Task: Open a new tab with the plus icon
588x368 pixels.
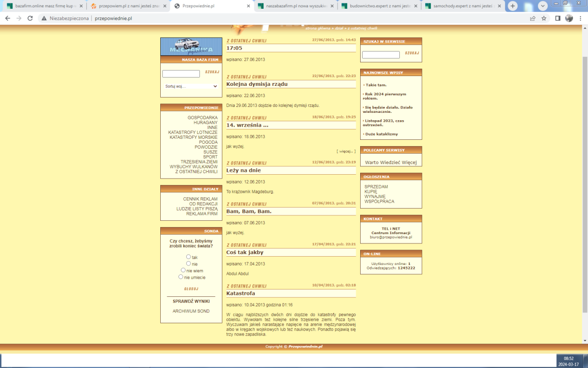Action: 513,6
